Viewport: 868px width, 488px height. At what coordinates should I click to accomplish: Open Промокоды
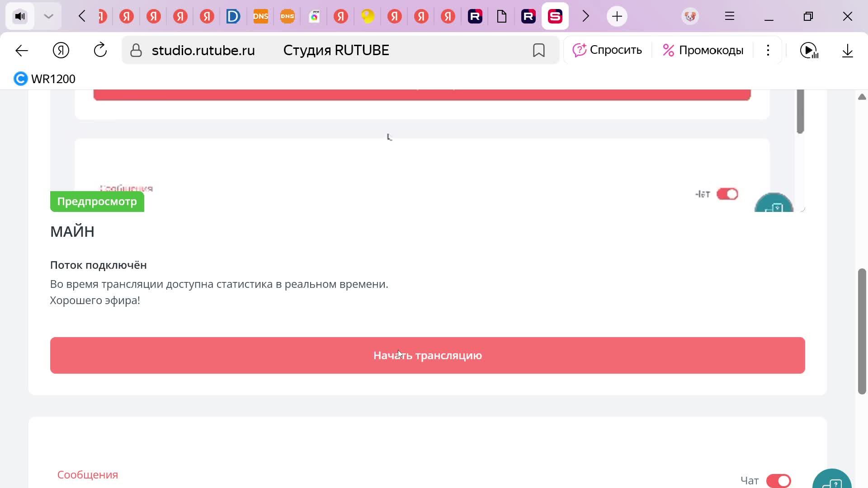click(x=703, y=50)
